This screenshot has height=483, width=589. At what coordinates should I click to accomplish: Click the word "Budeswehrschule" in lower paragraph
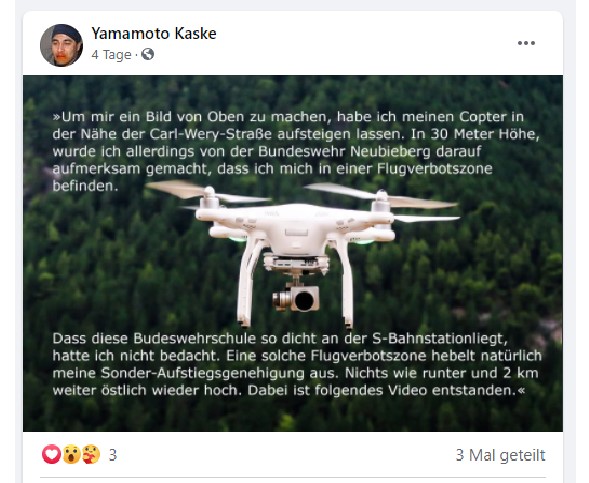coord(195,338)
